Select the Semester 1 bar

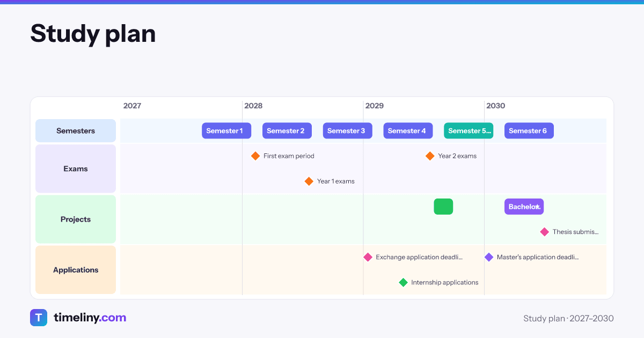pos(226,131)
